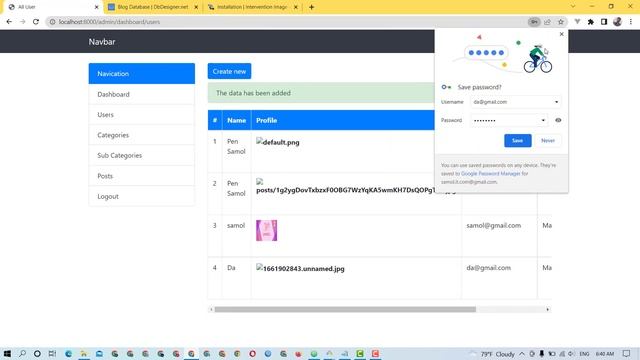Click the scrollbar right arrow

point(548,309)
